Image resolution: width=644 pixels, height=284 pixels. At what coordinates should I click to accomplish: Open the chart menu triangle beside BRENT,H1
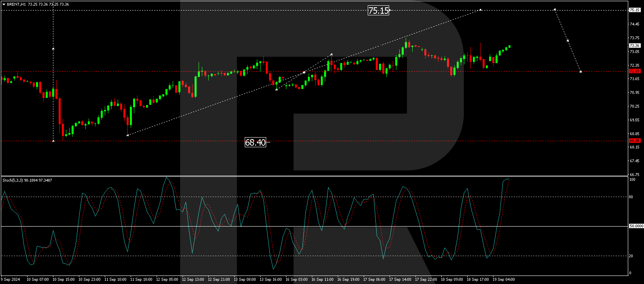pos(4,4)
